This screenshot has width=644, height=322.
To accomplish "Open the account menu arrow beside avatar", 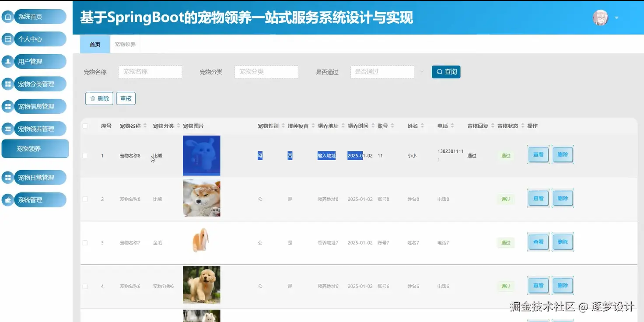I will (617, 18).
